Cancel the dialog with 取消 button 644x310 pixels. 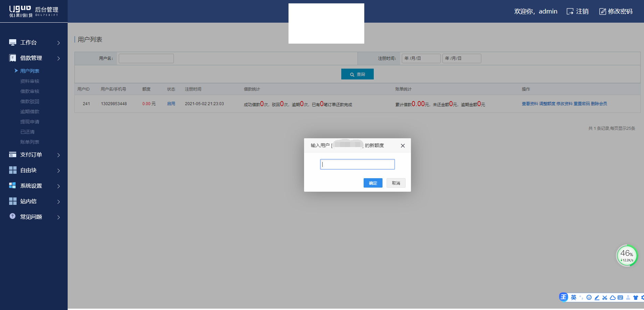396,183
